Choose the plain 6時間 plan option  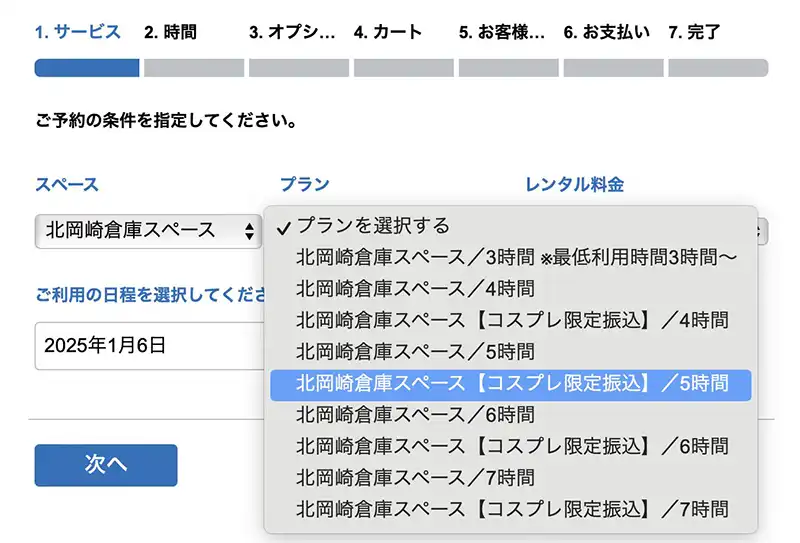415,414
